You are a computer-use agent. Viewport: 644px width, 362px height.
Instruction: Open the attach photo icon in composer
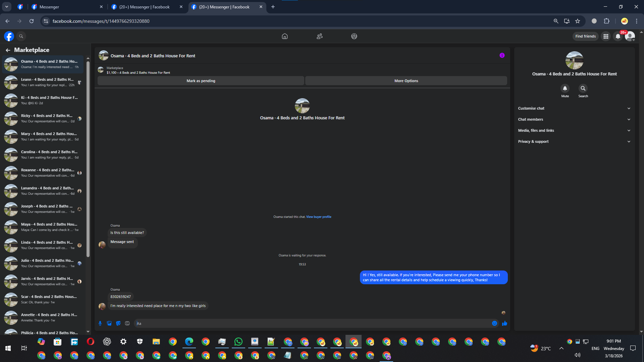click(109, 323)
